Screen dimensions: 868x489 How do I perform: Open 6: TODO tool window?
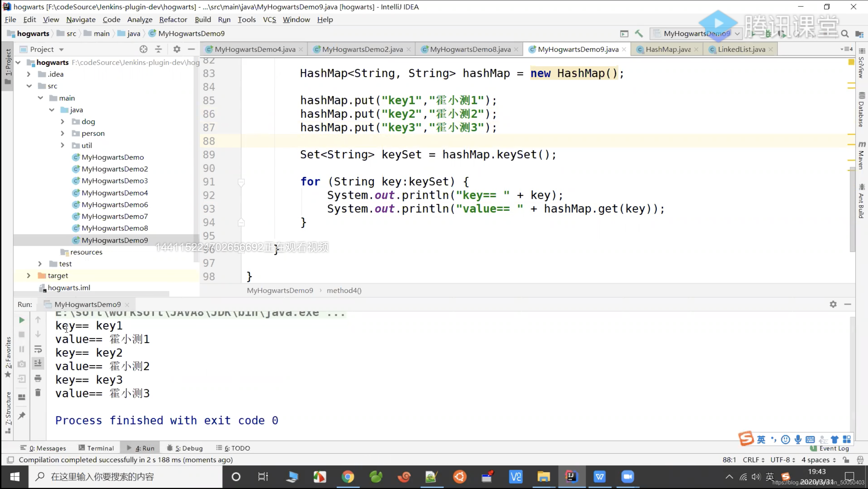[x=233, y=448]
